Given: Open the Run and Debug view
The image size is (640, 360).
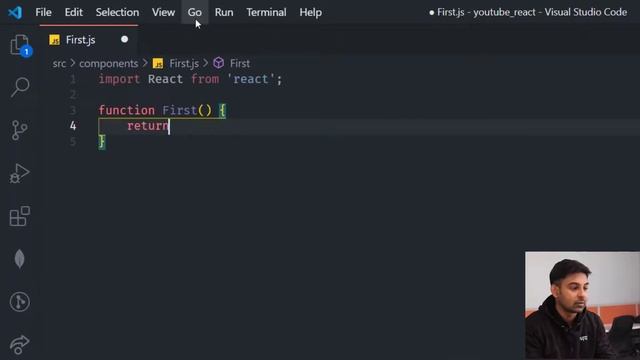Looking at the screenshot, I should pos(19,173).
